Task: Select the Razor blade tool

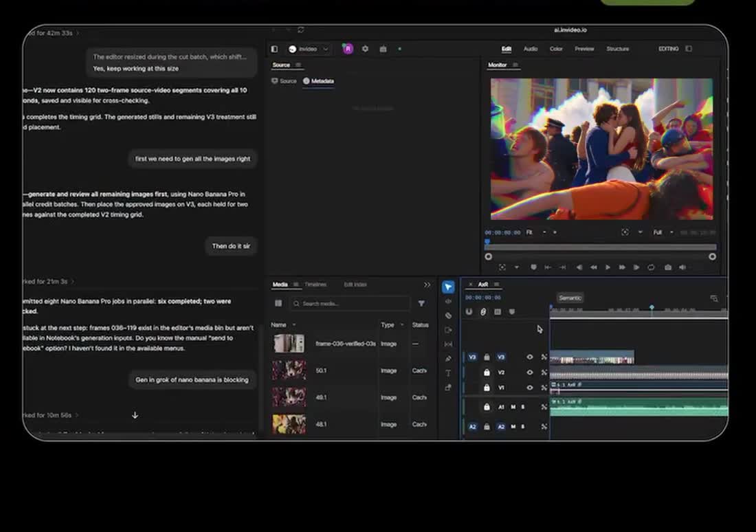Action: click(448, 315)
